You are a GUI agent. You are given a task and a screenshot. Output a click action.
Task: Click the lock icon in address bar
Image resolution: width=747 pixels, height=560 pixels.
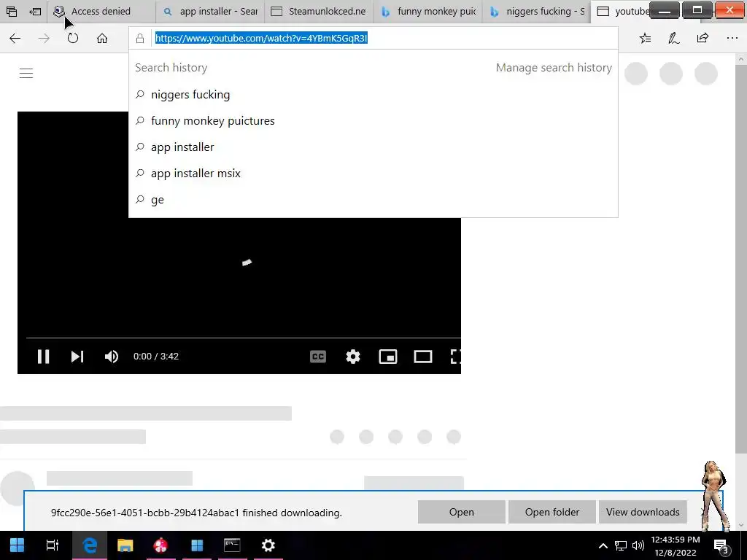(140, 39)
